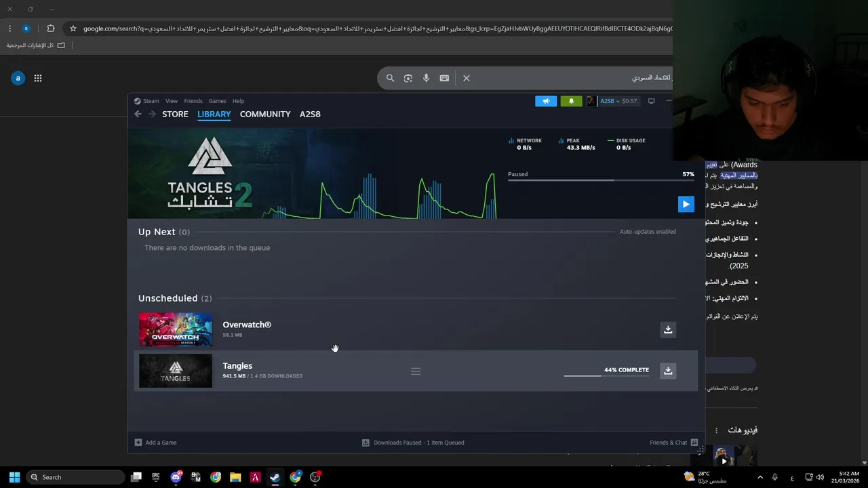Click the download icon for Overwatch
The image size is (868, 488).
coord(668,329)
